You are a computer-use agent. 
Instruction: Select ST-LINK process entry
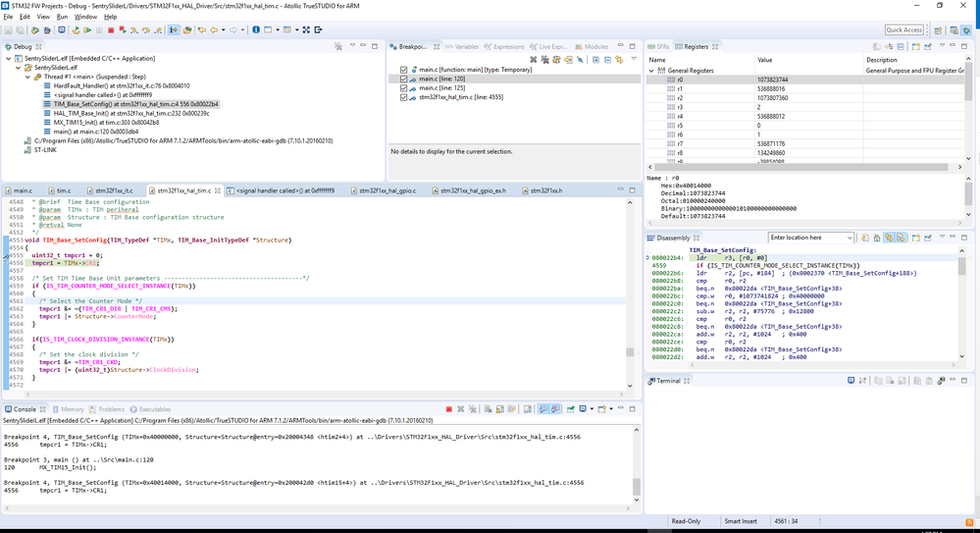click(x=45, y=150)
